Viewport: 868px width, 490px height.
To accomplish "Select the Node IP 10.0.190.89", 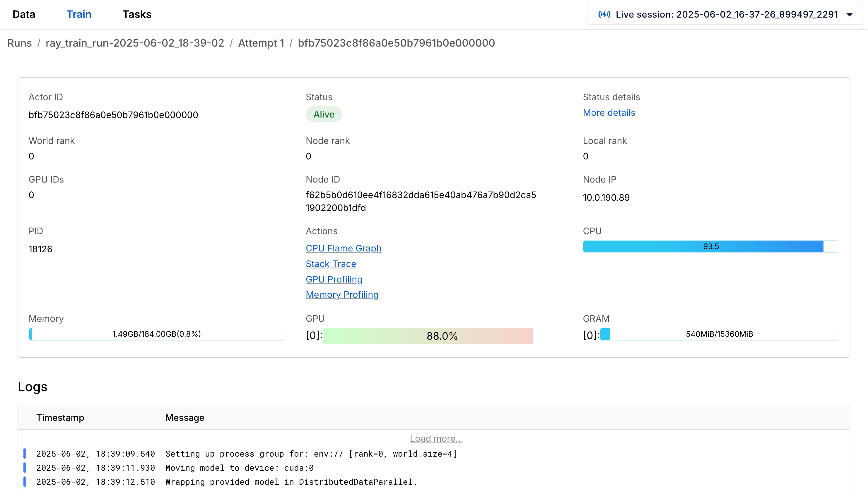I will click(x=606, y=198).
